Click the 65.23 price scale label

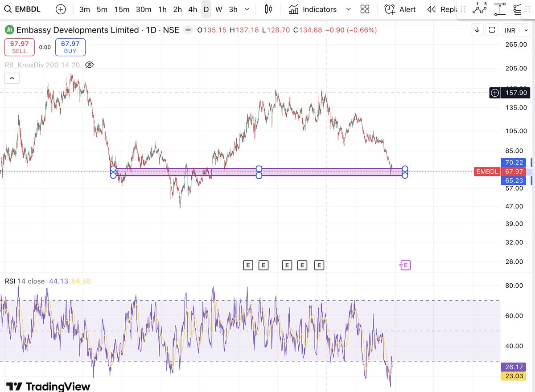tap(514, 180)
